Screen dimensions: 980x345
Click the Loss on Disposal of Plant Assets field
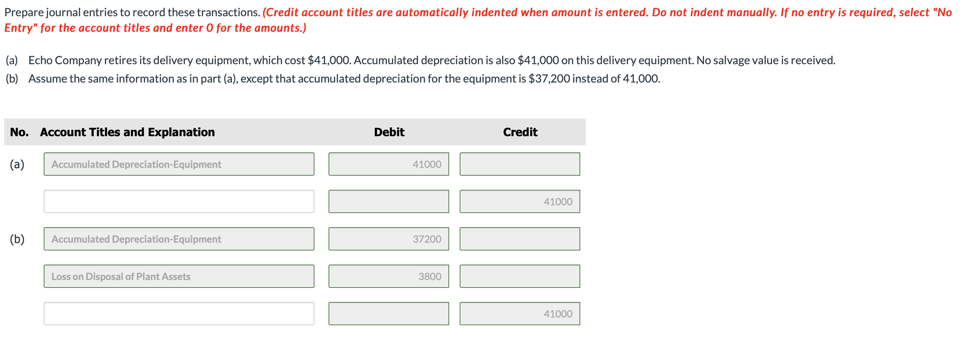point(179,277)
